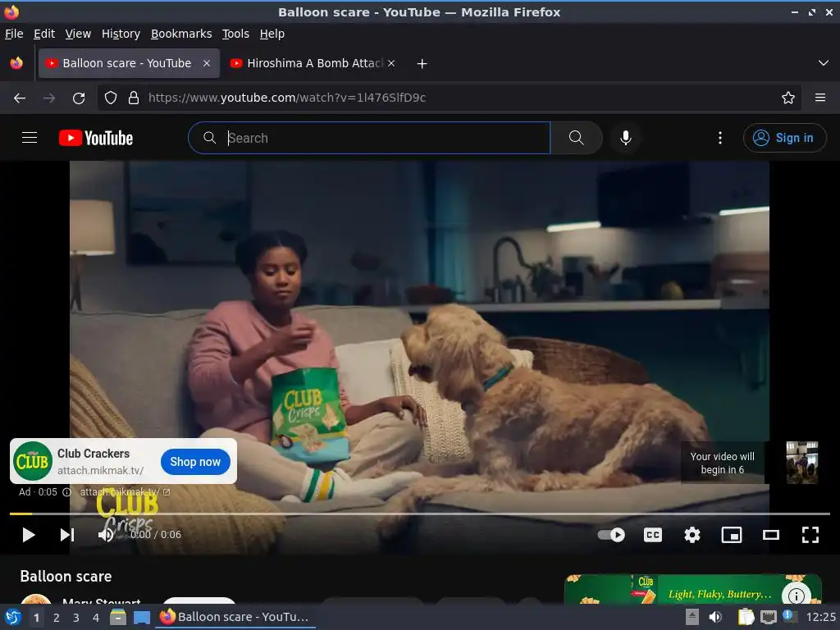Focus the YouTube search field
The width and height of the screenshot is (840, 630).
coord(369,138)
